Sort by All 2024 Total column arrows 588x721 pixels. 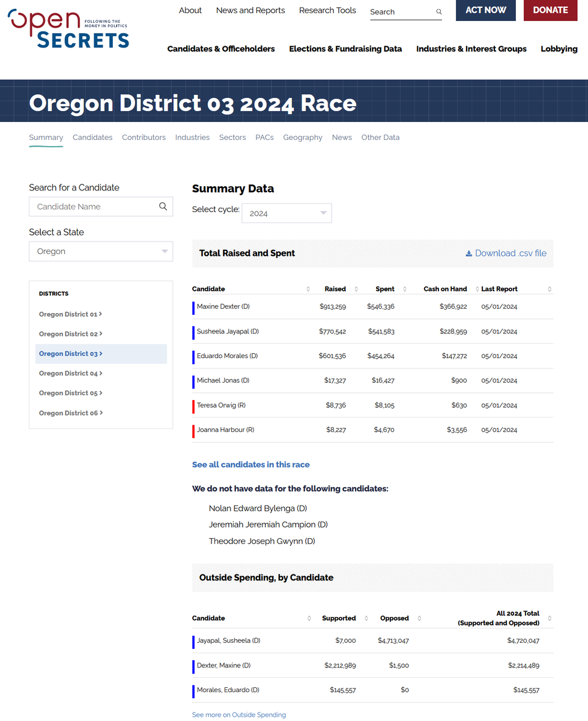(x=550, y=618)
